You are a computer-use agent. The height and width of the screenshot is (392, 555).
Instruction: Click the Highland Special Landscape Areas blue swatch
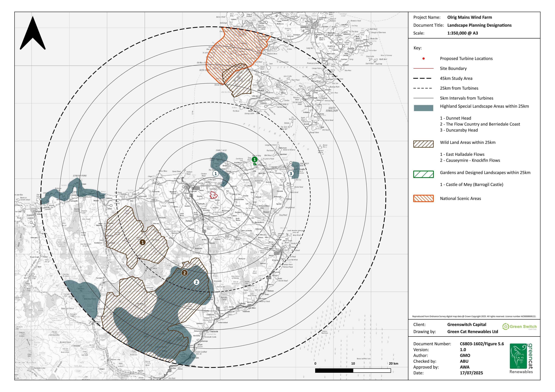(424, 108)
